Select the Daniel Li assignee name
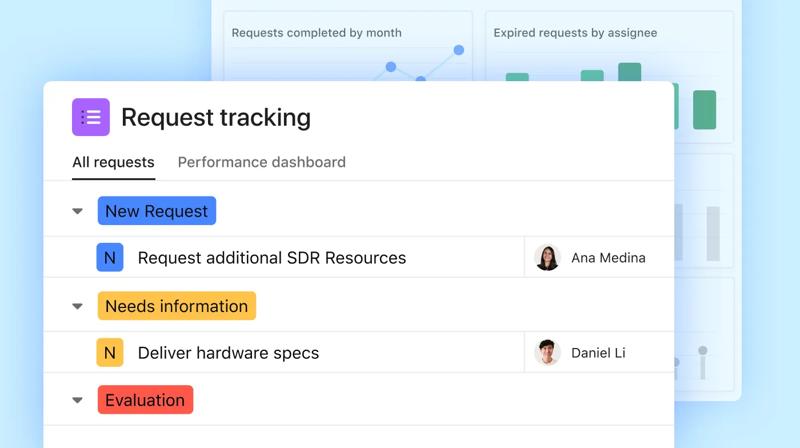 click(x=598, y=353)
